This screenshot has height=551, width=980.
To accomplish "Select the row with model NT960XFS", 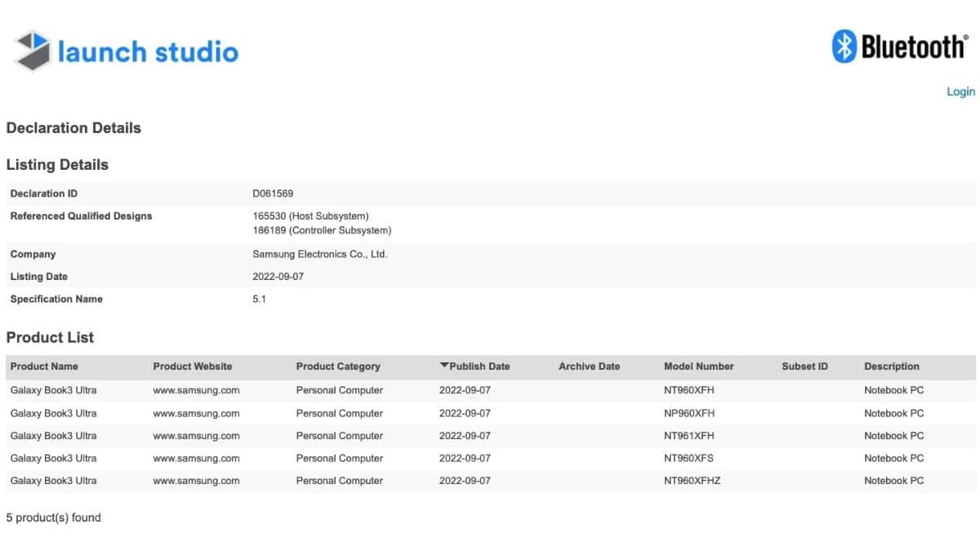I will (689, 458).
